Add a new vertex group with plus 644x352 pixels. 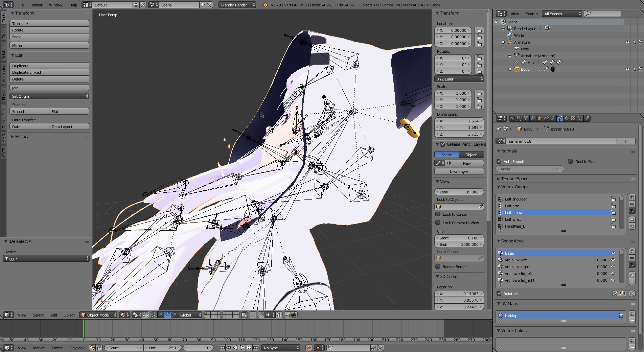tap(632, 197)
